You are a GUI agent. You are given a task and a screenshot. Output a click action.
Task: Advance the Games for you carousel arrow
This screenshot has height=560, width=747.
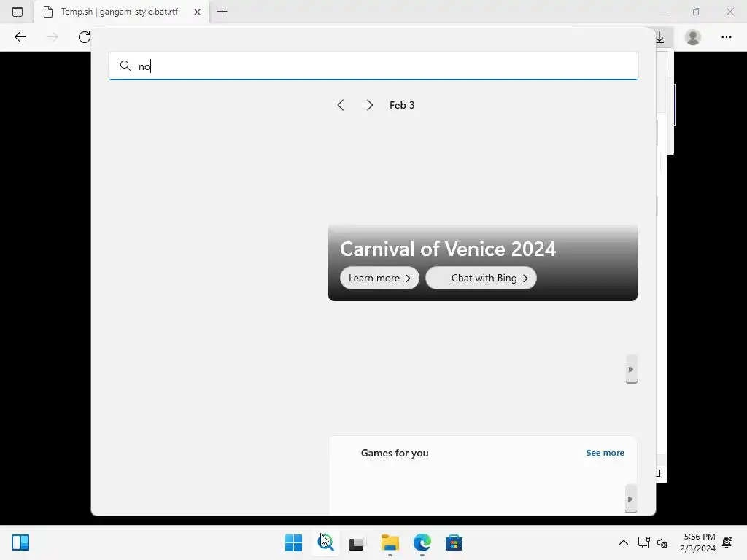pos(631,499)
